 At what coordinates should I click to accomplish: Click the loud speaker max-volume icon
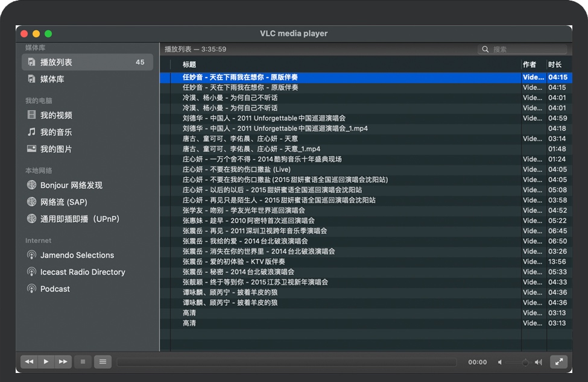(539, 362)
